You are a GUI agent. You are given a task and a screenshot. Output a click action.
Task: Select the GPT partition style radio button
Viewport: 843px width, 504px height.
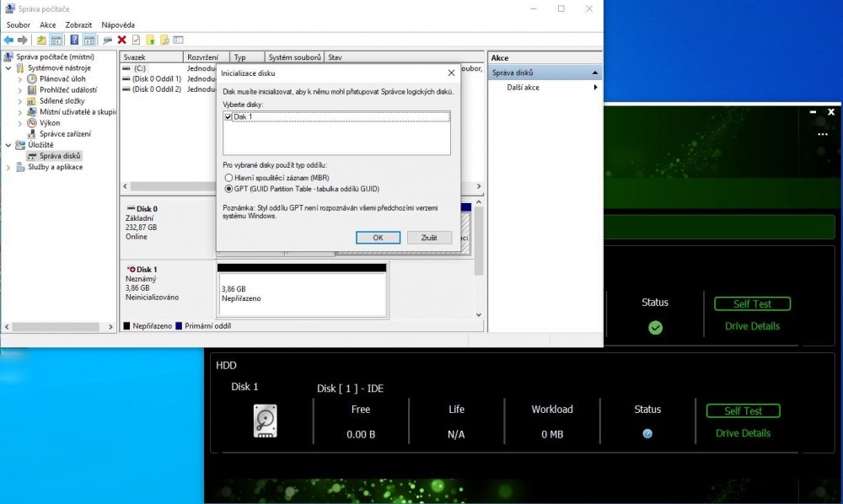[x=228, y=189]
